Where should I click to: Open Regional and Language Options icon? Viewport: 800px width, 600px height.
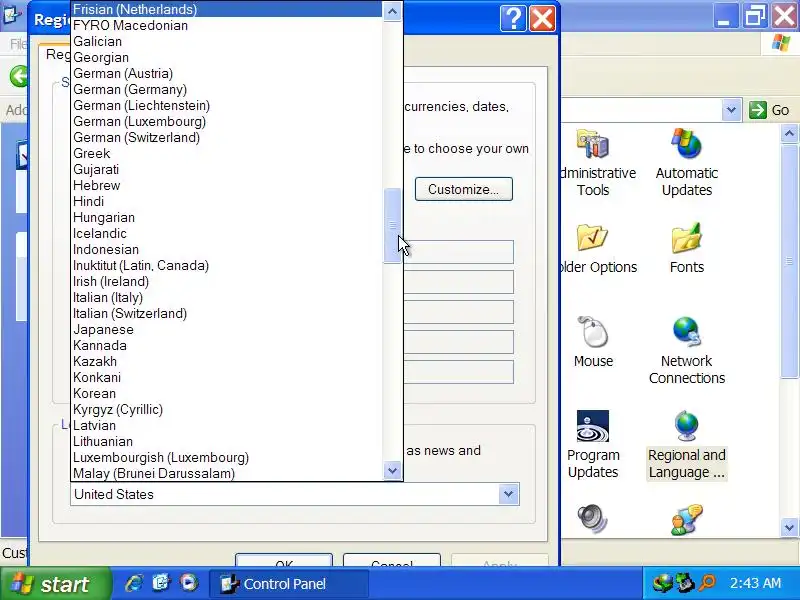coord(687,426)
